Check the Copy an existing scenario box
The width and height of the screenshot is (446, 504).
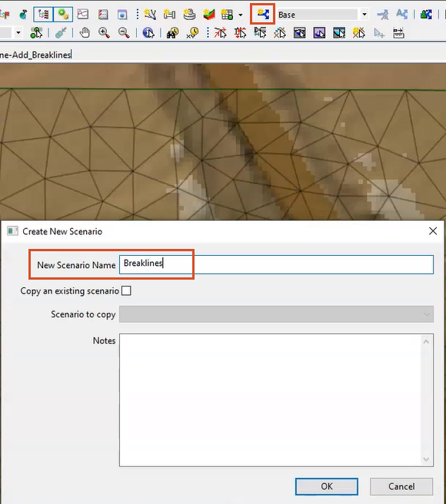pos(126,291)
